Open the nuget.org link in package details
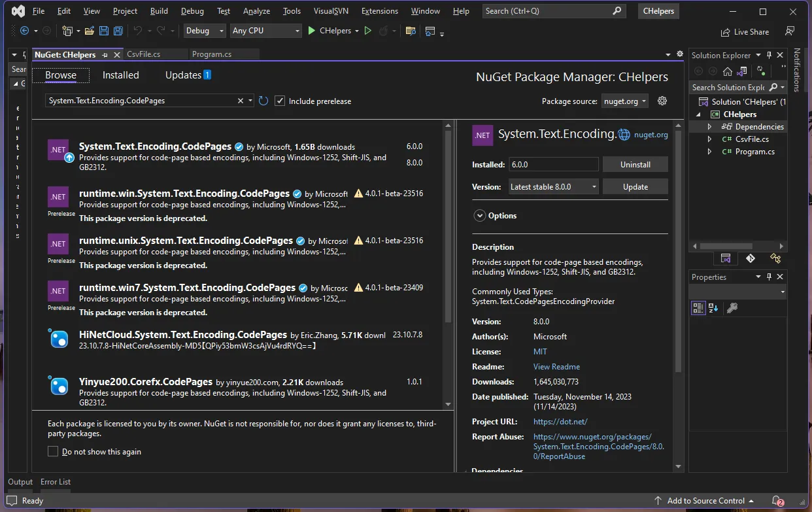Viewport: 812px width, 512px height. pos(651,135)
